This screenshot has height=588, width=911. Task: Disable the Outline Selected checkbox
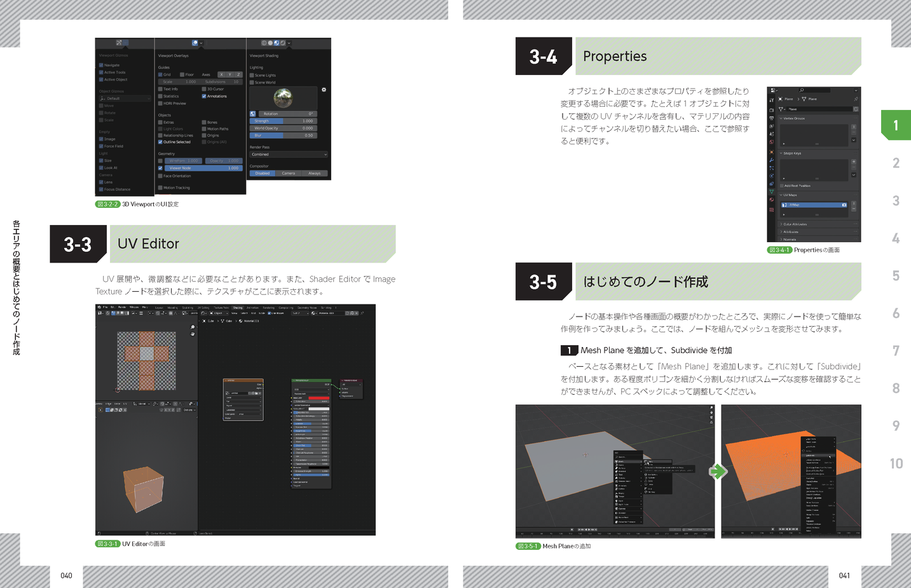pyautogui.click(x=161, y=142)
